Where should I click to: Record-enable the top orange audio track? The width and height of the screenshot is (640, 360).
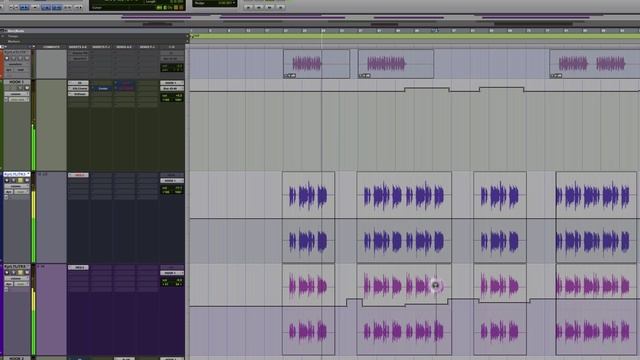7,58
